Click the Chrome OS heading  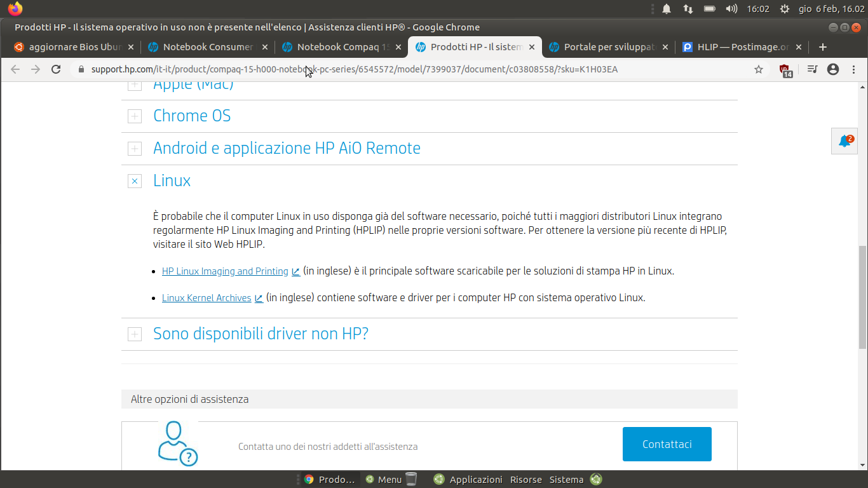point(192,116)
